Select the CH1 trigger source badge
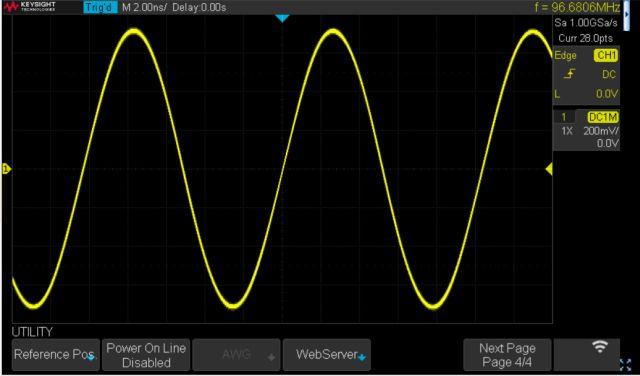 [x=606, y=56]
